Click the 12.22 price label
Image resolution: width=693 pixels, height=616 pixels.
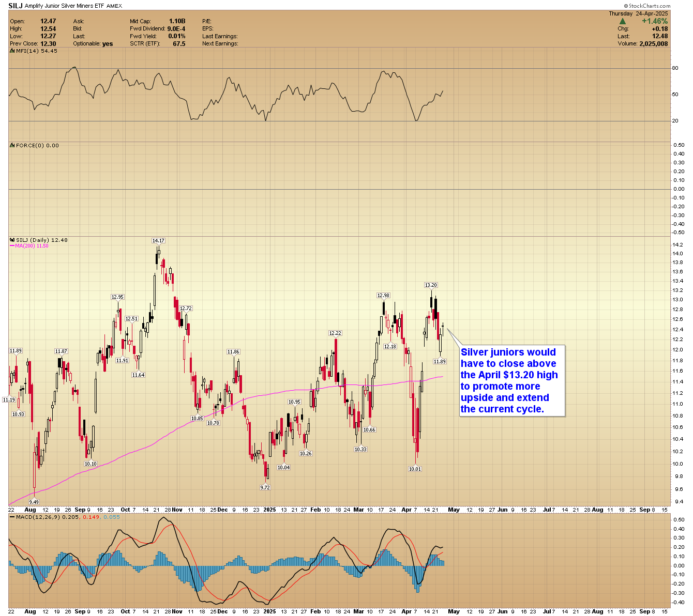click(x=335, y=333)
